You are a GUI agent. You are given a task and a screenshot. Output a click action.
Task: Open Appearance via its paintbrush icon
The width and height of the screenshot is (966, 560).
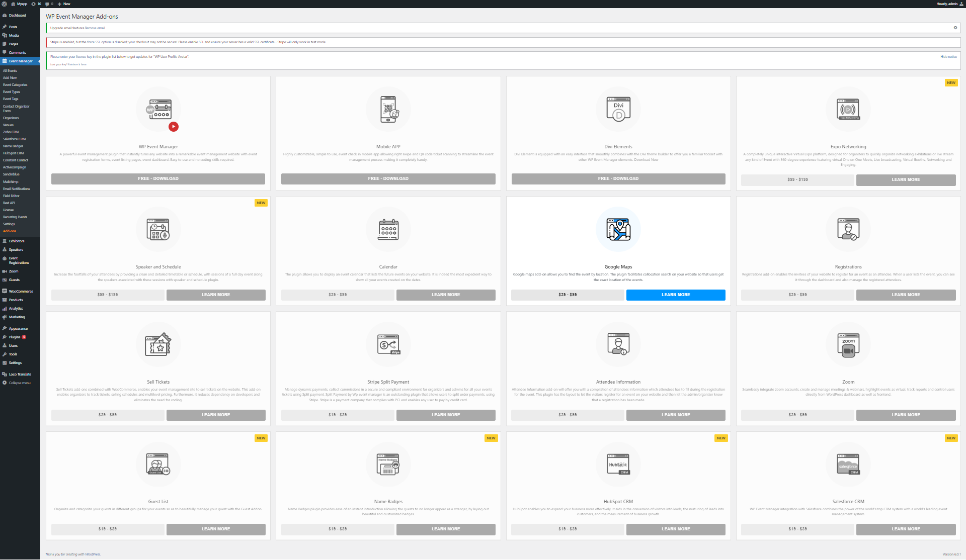(5, 328)
